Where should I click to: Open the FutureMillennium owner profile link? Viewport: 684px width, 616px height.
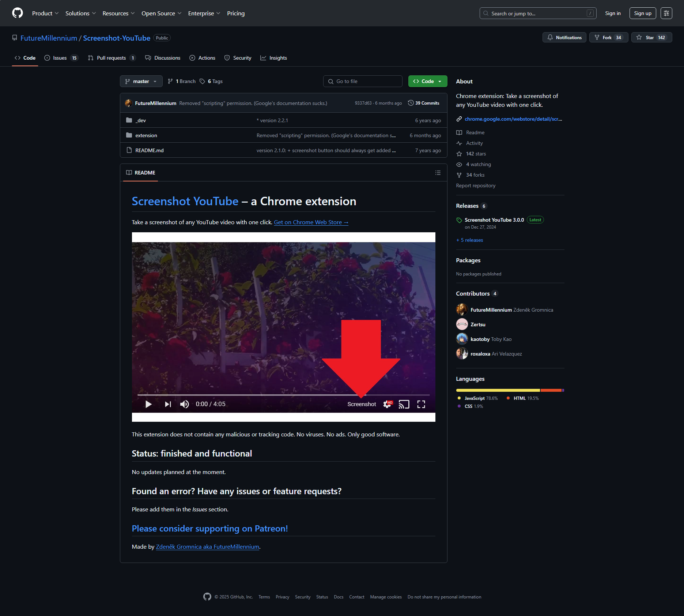coord(49,38)
